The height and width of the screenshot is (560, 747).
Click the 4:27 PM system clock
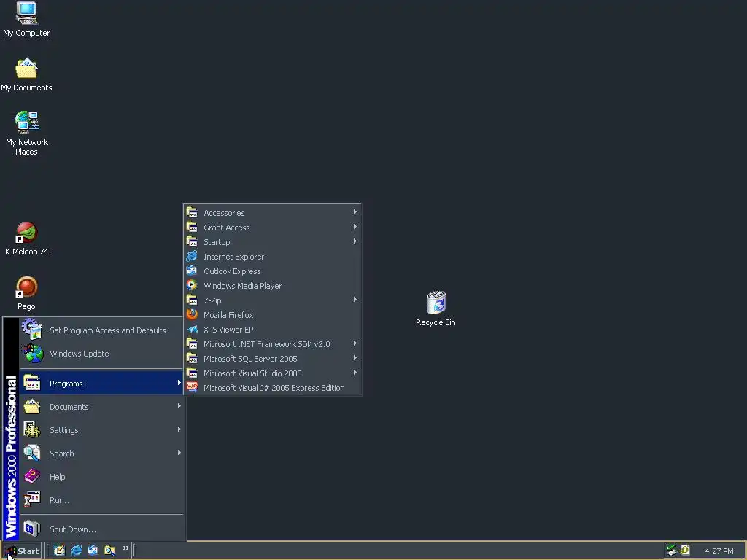point(719,551)
